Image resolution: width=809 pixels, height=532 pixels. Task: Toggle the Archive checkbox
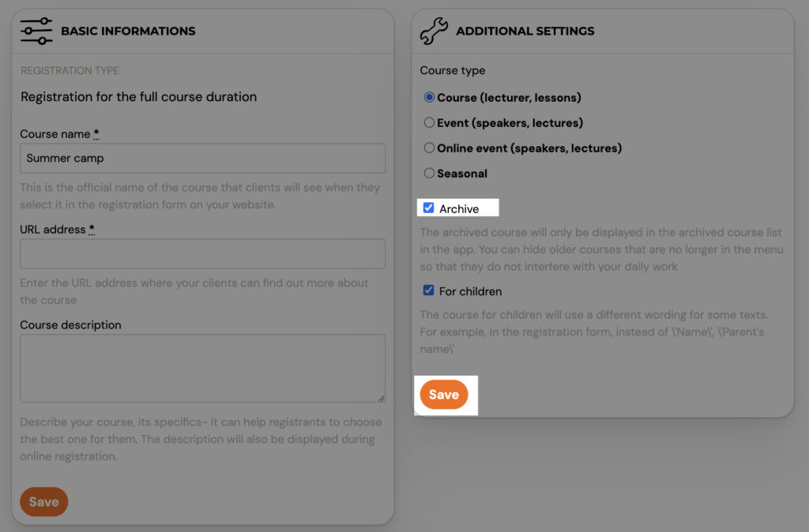[x=428, y=208]
